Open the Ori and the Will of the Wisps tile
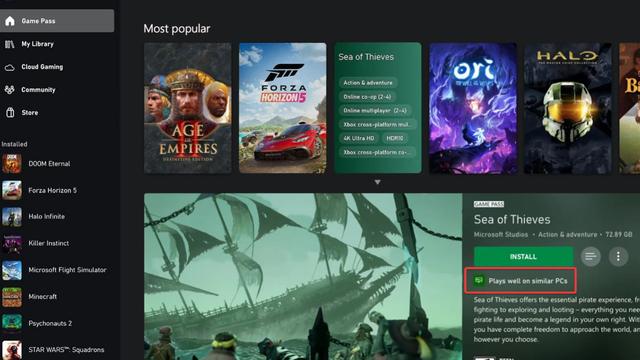640x360 pixels. (473, 108)
